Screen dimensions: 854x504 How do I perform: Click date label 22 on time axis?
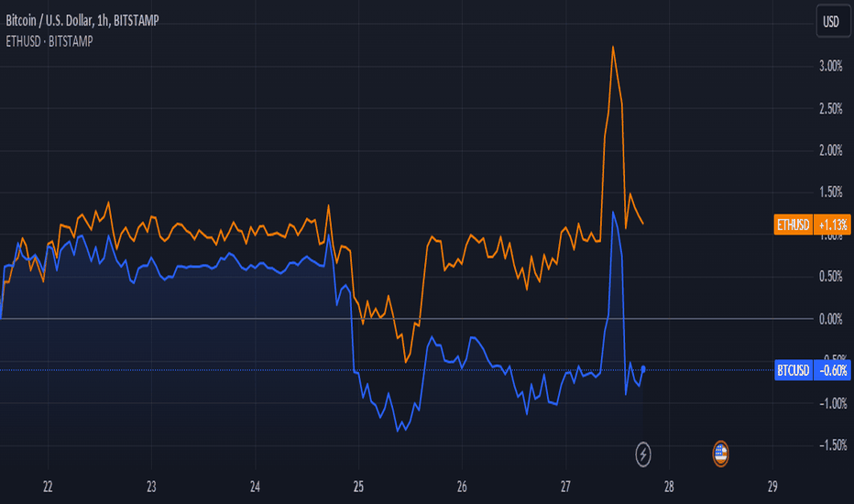pyautogui.click(x=48, y=488)
